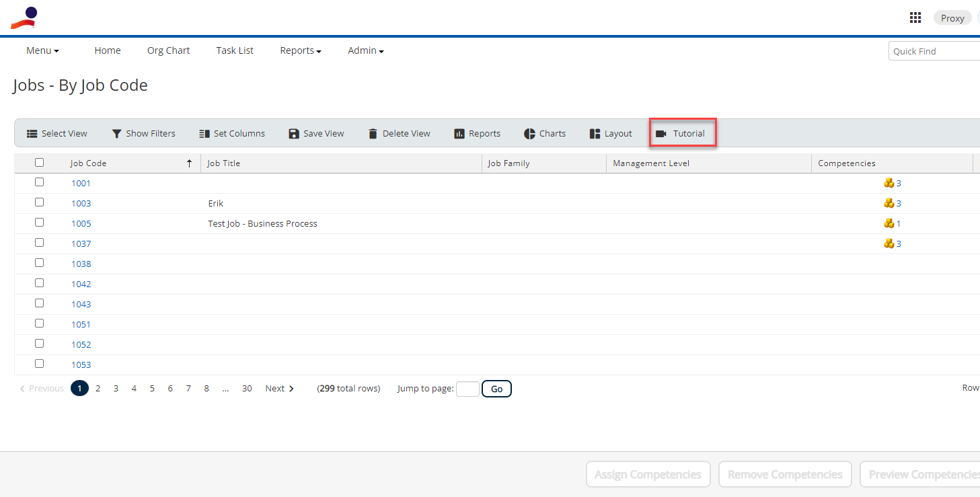Check the box for job 1051
980x497 pixels.
click(39, 323)
